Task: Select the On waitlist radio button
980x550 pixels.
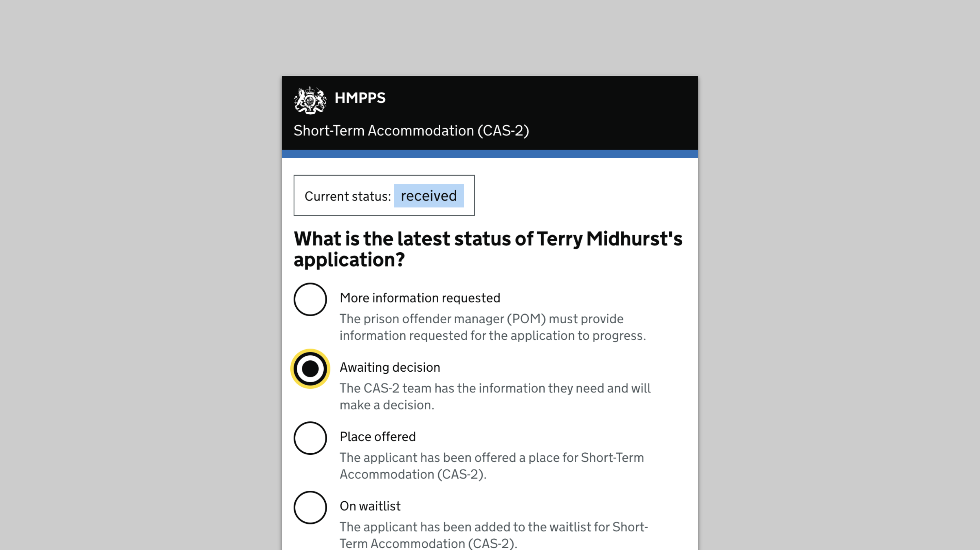Action: coord(310,507)
